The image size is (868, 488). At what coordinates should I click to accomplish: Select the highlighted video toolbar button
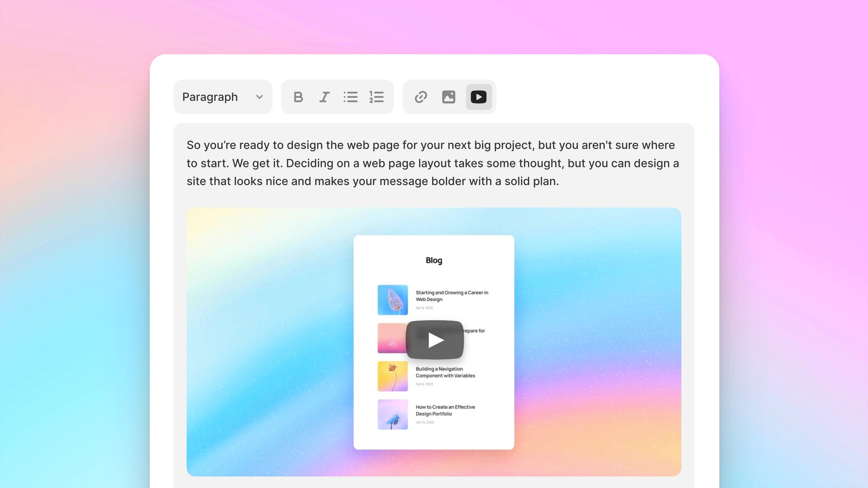479,97
